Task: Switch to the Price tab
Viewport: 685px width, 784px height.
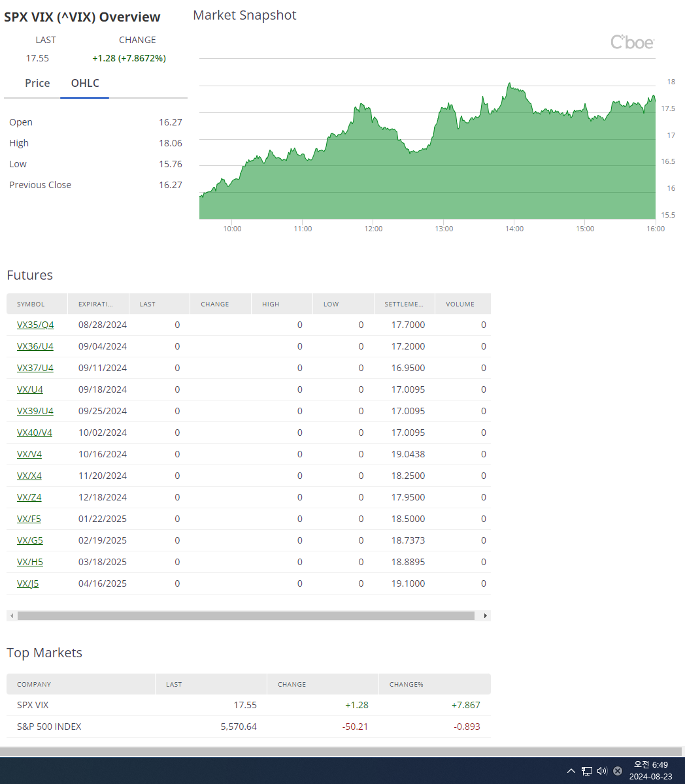Action: coord(37,83)
